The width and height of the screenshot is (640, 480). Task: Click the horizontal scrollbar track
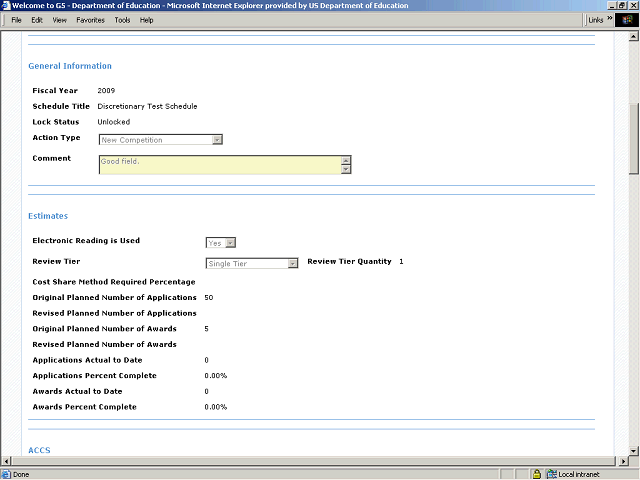(314, 461)
